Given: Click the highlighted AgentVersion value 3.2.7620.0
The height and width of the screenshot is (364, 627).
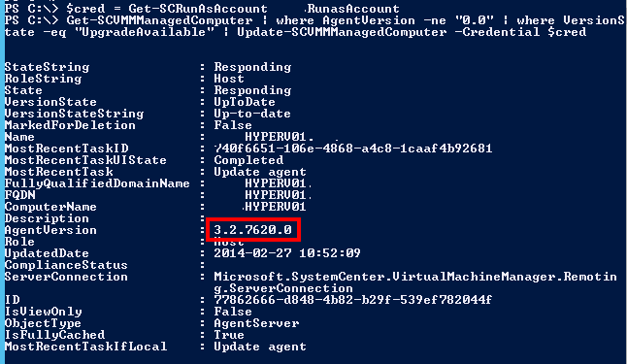Looking at the screenshot, I should [252, 230].
